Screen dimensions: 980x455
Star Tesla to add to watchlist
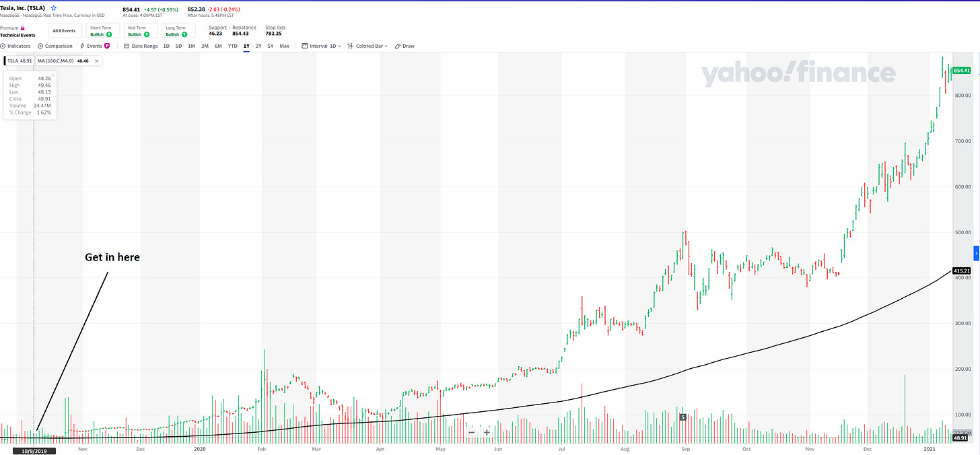tap(54, 9)
